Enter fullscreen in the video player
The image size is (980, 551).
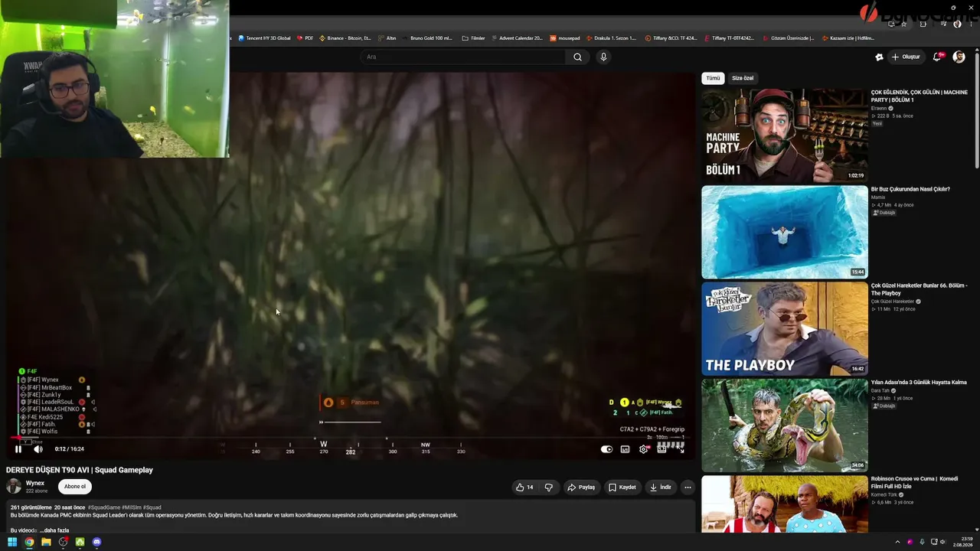click(681, 449)
